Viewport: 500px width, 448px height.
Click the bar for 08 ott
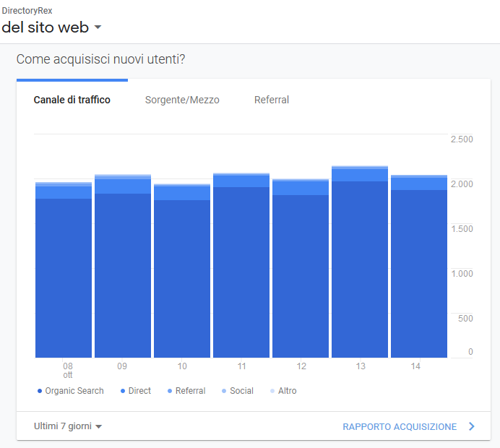64,270
